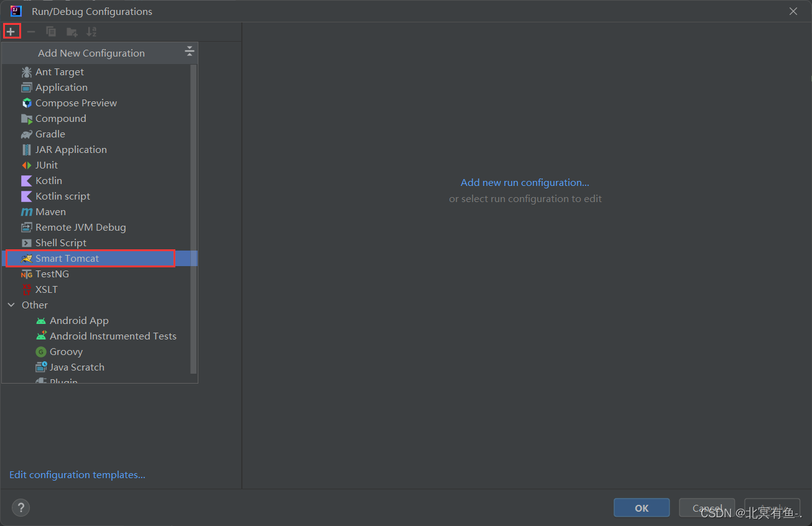Click the minus Remove Configuration icon
812x526 pixels.
tap(31, 32)
